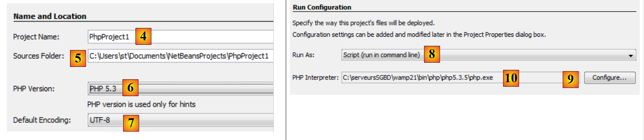Click the orange number 9 marker
The width and height of the screenshot is (644, 140).
point(570,79)
